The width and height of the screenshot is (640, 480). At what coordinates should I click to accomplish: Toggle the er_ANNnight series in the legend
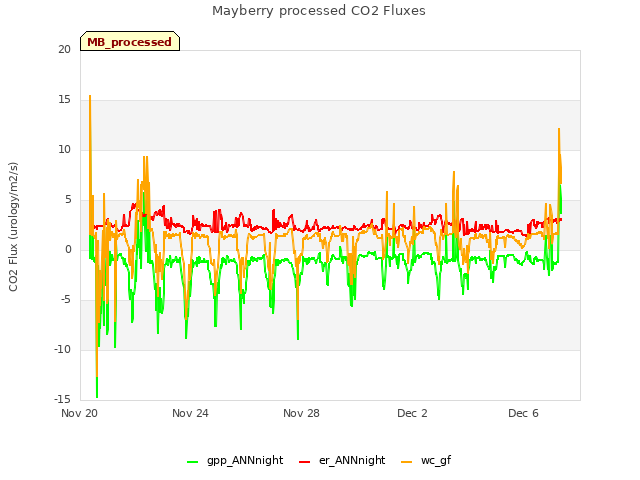342,461
